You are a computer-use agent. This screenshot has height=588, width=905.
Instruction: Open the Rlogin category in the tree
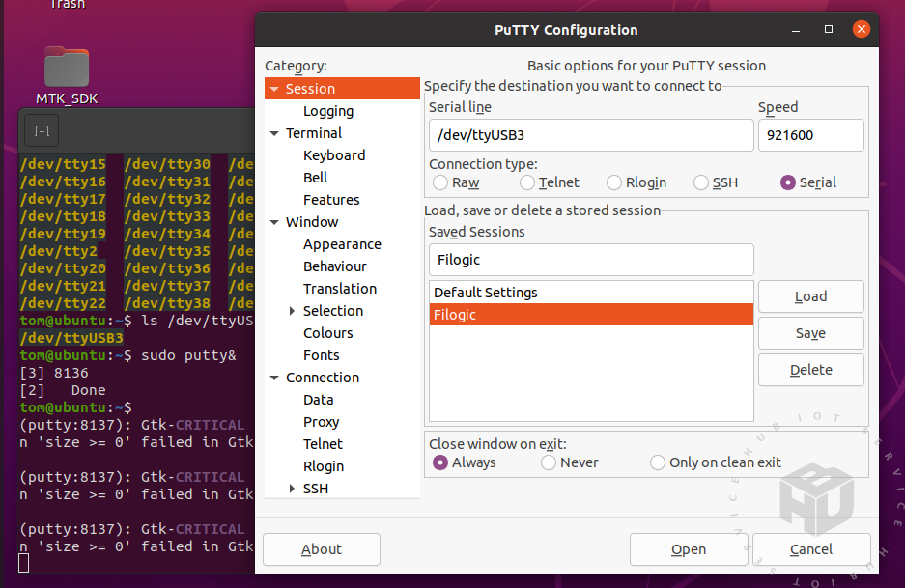(324, 466)
